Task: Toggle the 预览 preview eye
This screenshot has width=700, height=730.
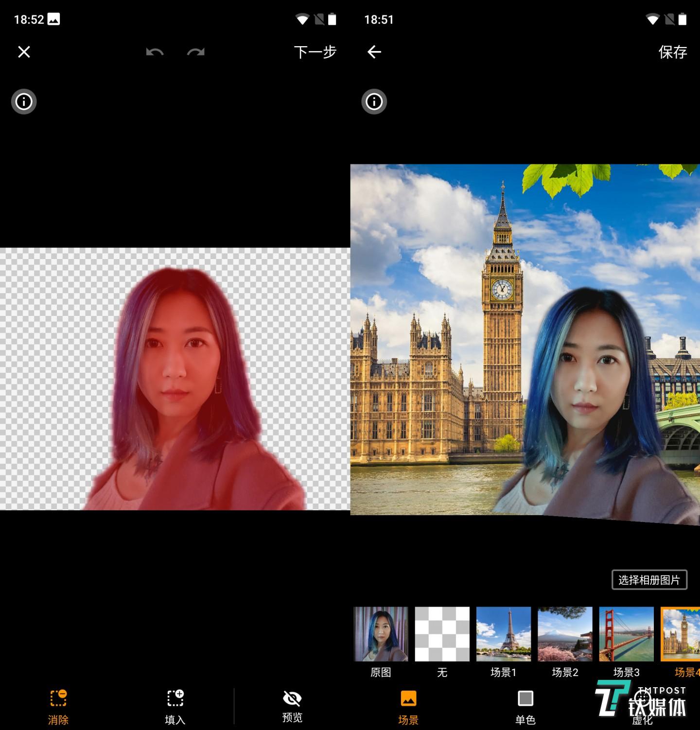Action: (292, 705)
